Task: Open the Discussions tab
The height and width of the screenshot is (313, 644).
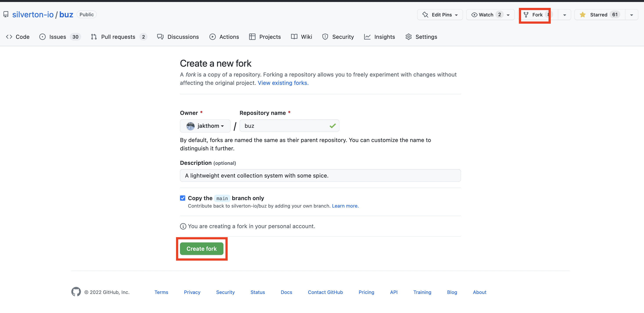Action: [x=178, y=37]
